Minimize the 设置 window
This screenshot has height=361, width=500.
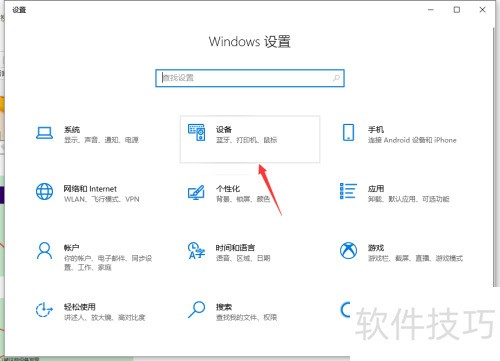(x=431, y=10)
